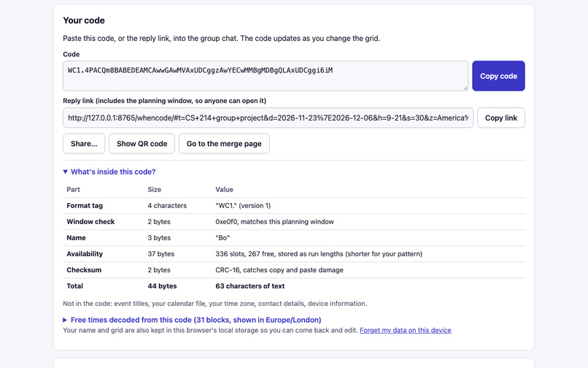Click the "Reply link" field label
Screen dimensions: 588x368
(164, 101)
